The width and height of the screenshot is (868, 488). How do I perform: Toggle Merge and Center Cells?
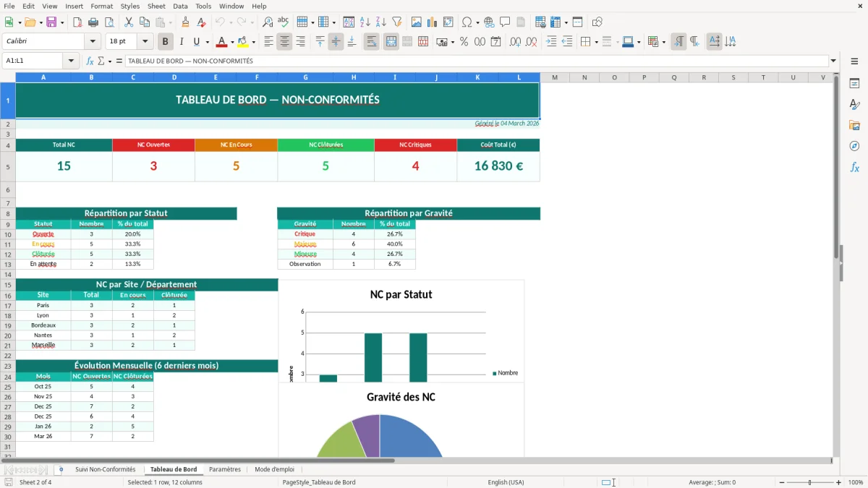(391, 42)
